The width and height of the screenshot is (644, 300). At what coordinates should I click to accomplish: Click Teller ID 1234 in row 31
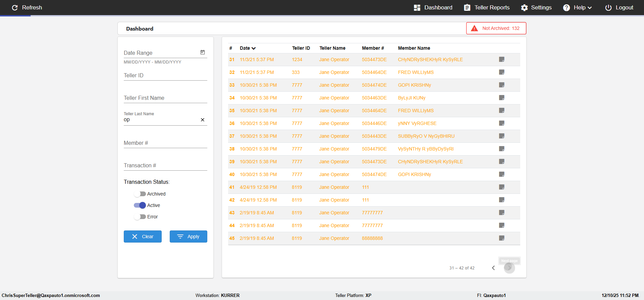[297, 59]
